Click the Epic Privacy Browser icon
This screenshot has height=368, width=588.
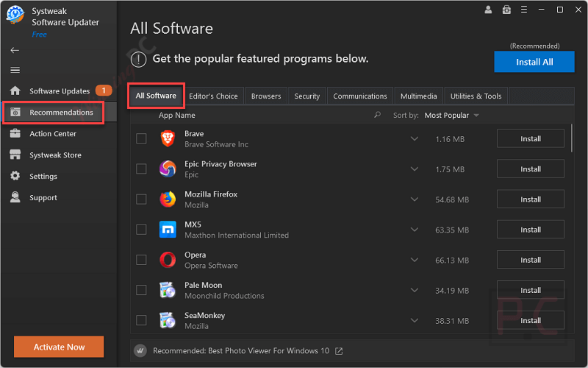[168, 169]
